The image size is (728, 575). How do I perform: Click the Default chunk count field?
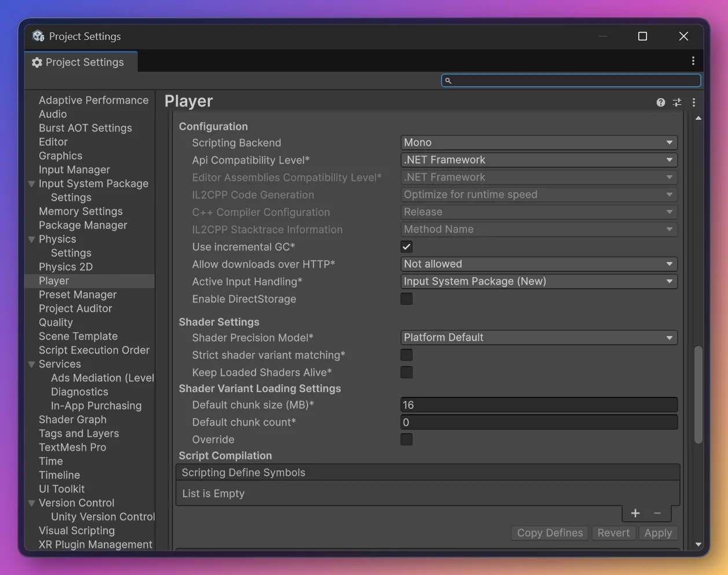point(539,422)
